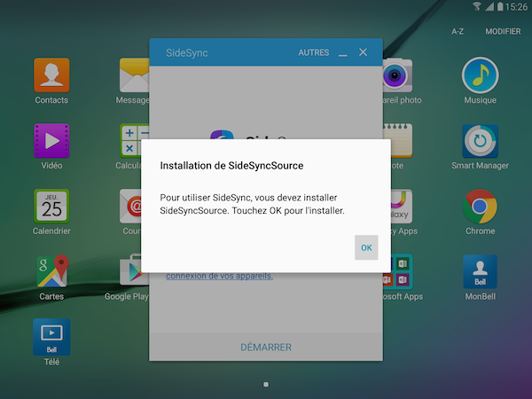Launch the Vidéo app
This screenshot has height=399, width=532.
51,140
